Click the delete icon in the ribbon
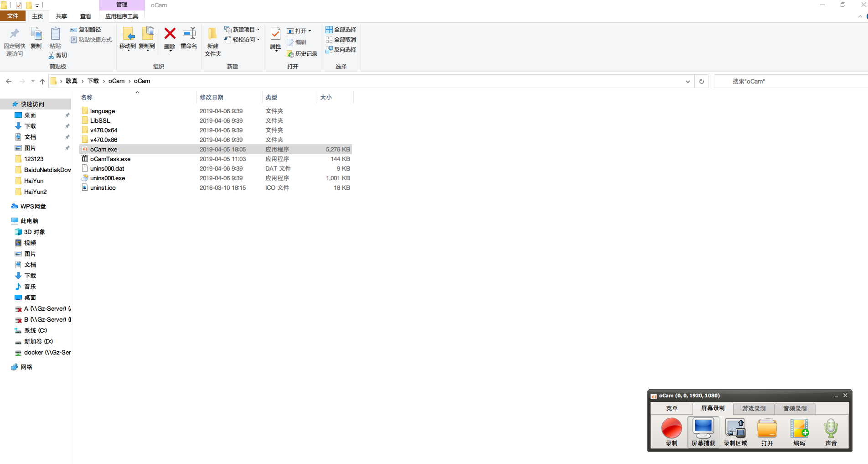 (169, 39)
